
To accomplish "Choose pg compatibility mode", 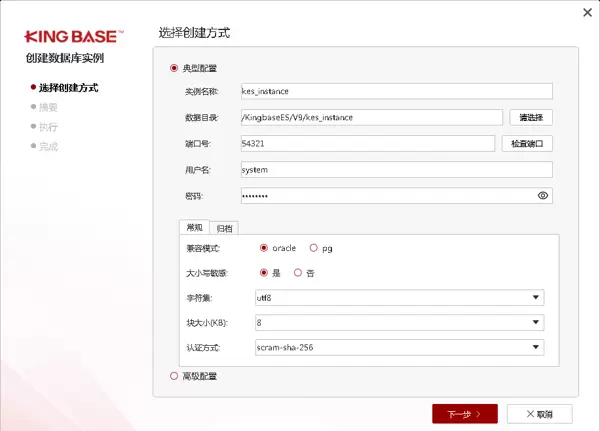I will click(314, 247).
